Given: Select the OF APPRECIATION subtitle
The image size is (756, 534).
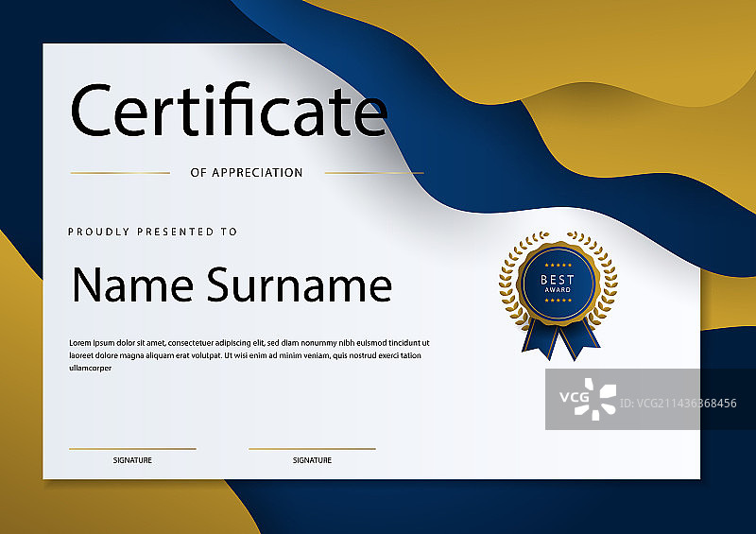Looking at the screenshot, I should [247, 173].
